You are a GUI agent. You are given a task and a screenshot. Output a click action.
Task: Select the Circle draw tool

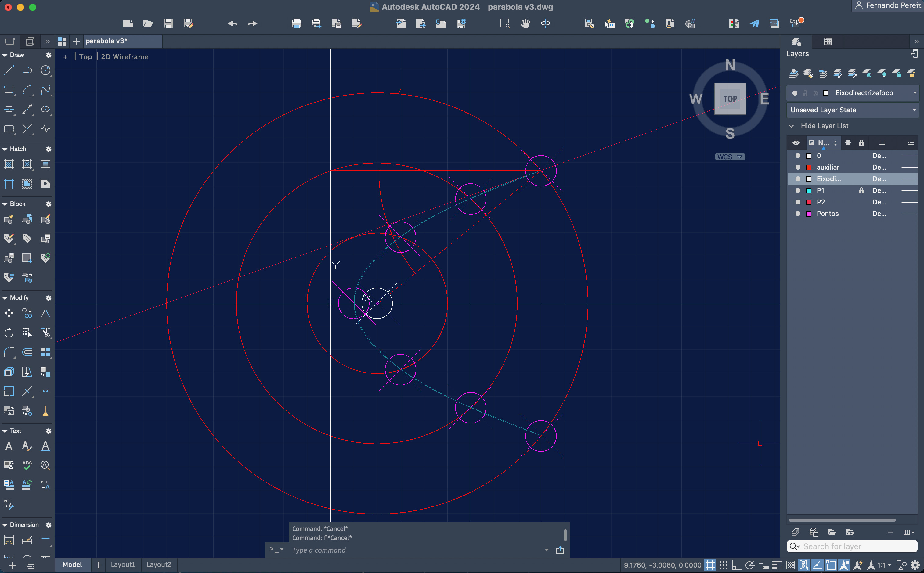tap(45, 70)
